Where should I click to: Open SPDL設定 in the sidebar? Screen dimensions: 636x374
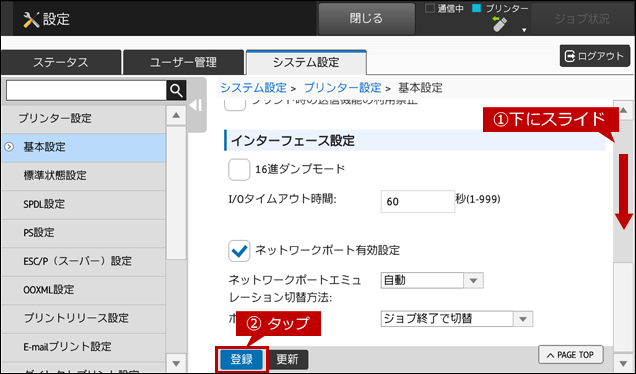pyautogui.click(x=83, y=204)
